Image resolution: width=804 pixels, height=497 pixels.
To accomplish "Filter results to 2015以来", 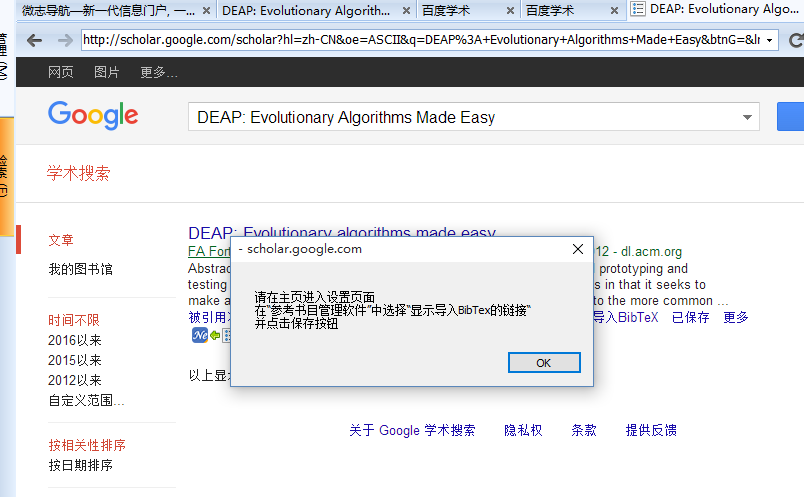I will click(x=75, y=361).
